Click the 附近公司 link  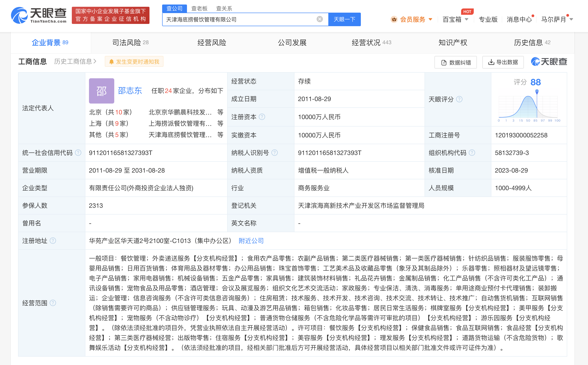tap(251, 241)
